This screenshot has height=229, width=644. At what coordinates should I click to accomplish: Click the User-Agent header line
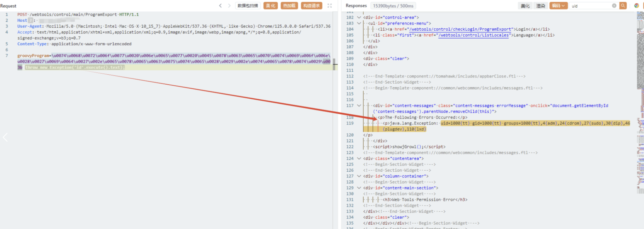tap(174, 26)
